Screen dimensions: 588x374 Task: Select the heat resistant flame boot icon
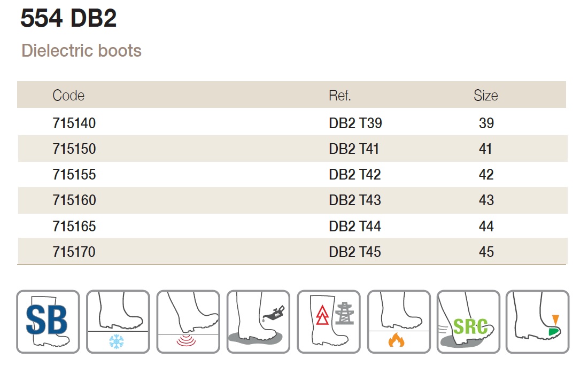tap(399, 322)
